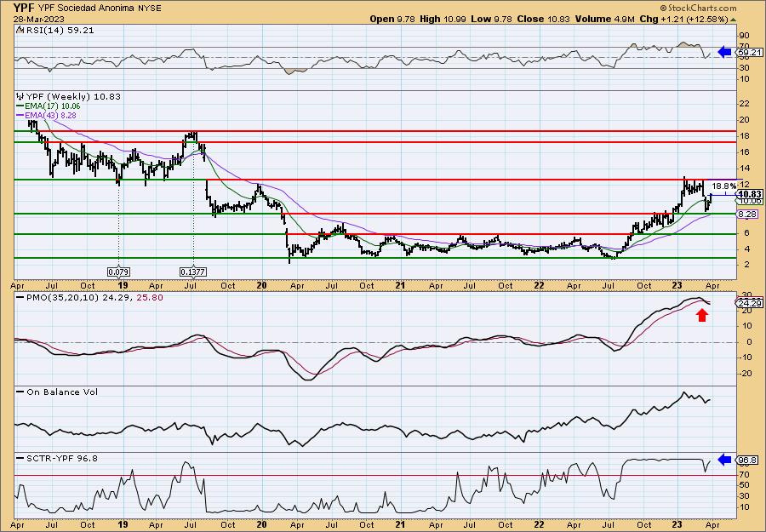
Task: Select the 'Close 10.83' quote value
Action: click(x=543, y=19)
